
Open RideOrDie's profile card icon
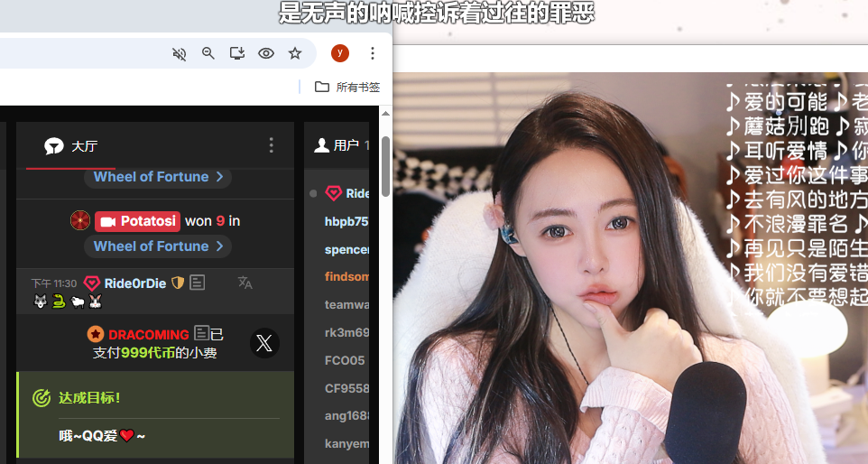[197, 283]
